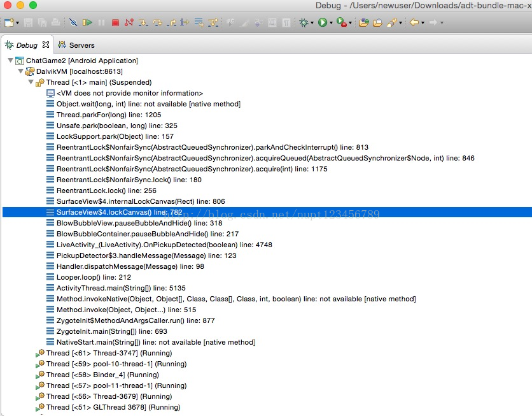Select ChatGame2 [Android Application] entry
Screen dimensions: 532x416
[81, 61]
